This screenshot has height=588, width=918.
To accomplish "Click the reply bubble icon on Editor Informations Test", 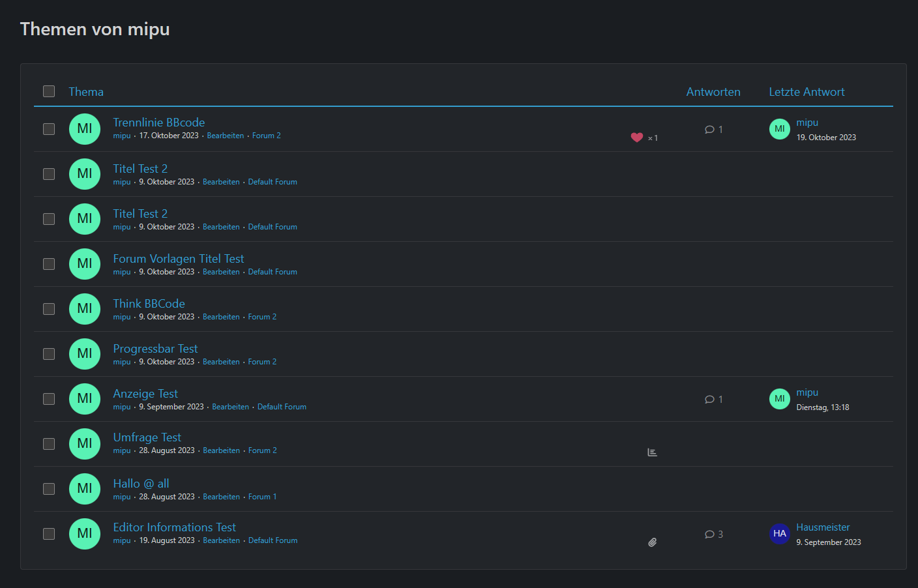I will 709,535.
